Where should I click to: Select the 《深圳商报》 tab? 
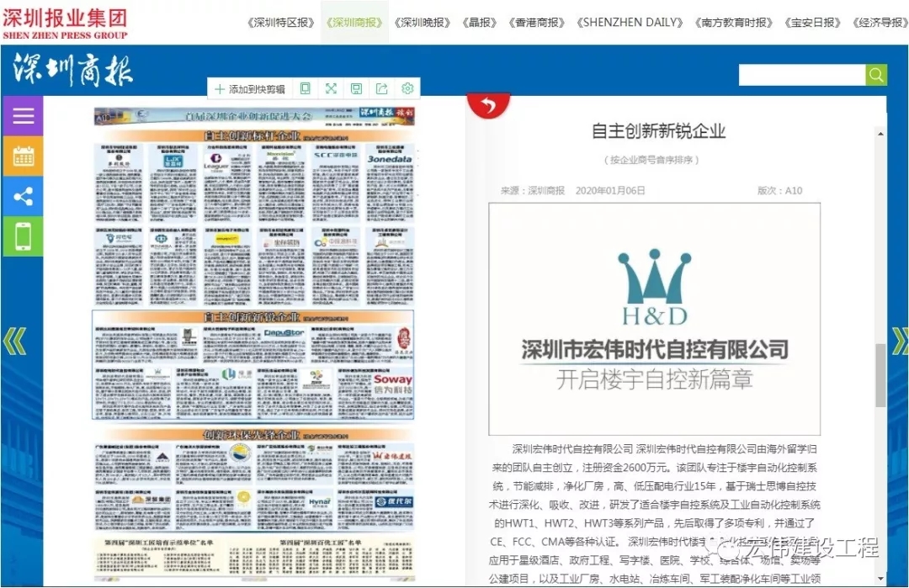coord(354,23)
